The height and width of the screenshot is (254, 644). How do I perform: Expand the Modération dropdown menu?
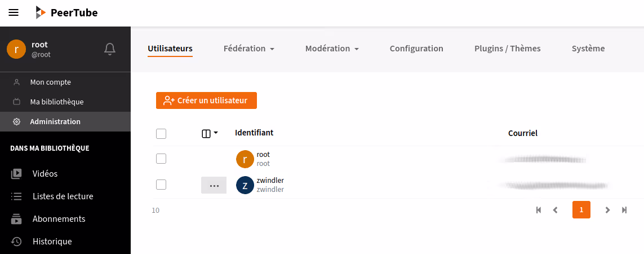pyautogui.click(x=332, y=49)
